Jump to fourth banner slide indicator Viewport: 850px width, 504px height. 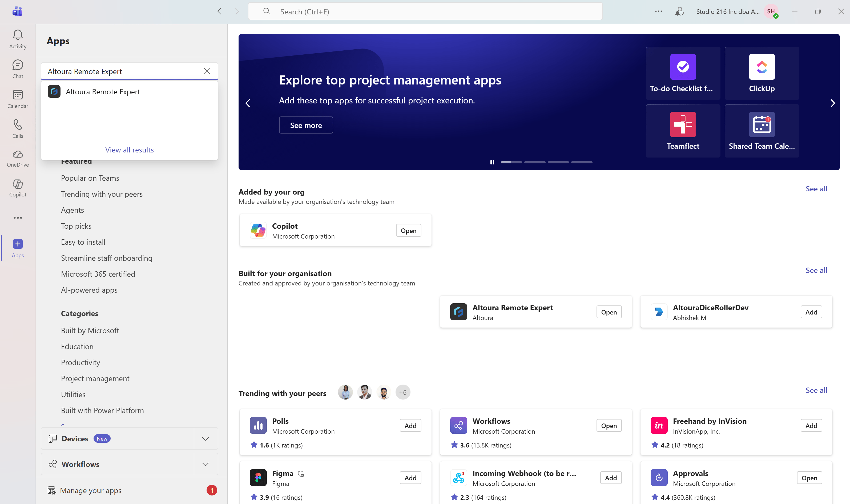coord(582,162)
